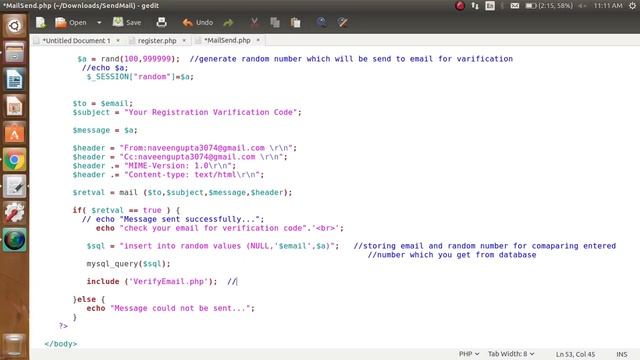Click the "Message could not be sent..." line
640x360 pixels.
coord(170,309)
